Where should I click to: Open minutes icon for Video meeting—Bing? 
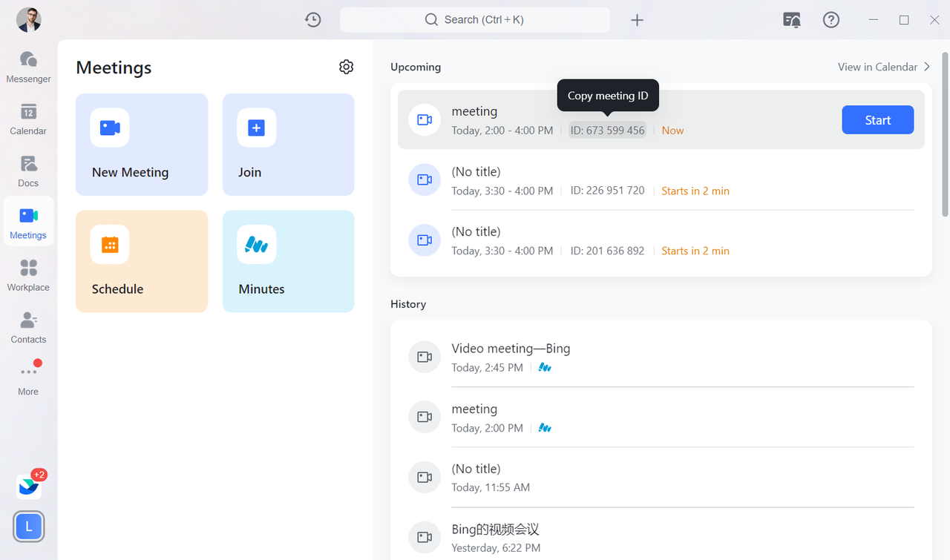[x=545, y=368]
